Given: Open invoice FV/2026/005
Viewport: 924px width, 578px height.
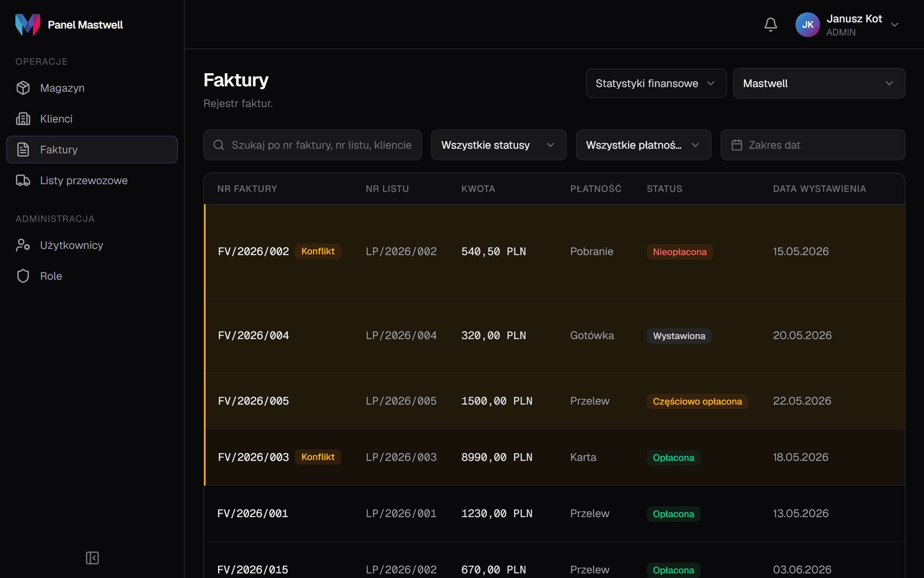Looking at the screenshot, I should 253,401.
